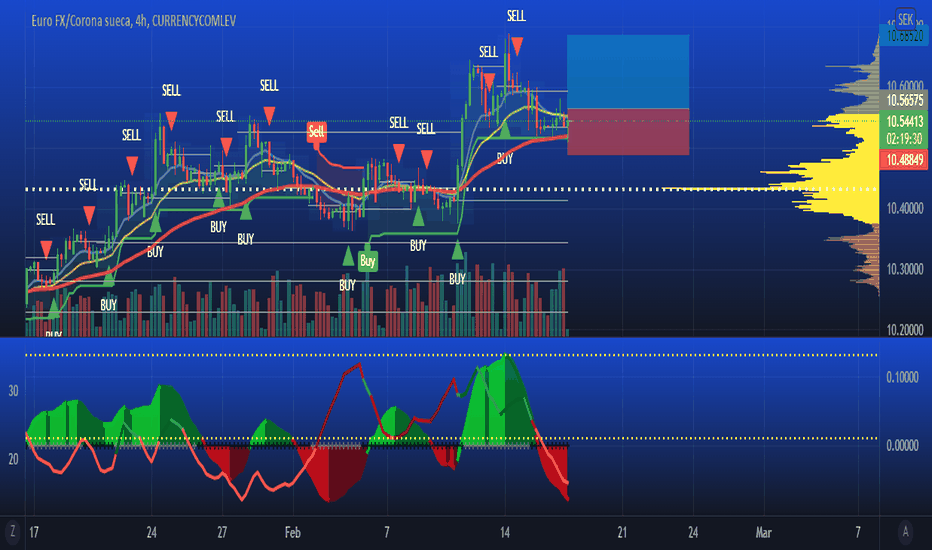Click the 27 date on time axis
This screenshot has width=932, height=550.
coord(222,532)
